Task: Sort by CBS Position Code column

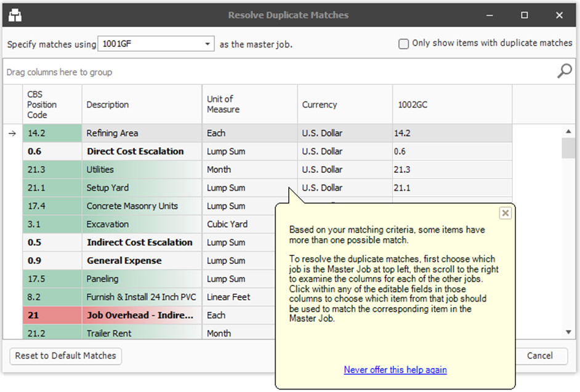Action: (x=42, y=105)
